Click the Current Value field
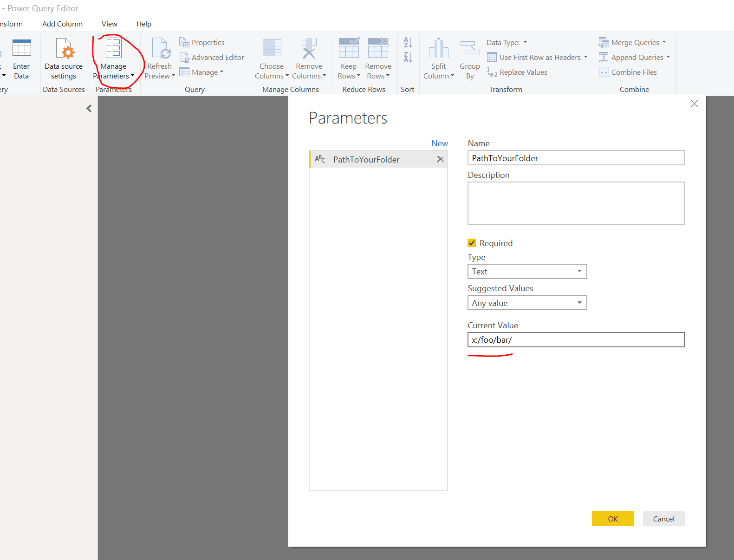 (576, 340)
